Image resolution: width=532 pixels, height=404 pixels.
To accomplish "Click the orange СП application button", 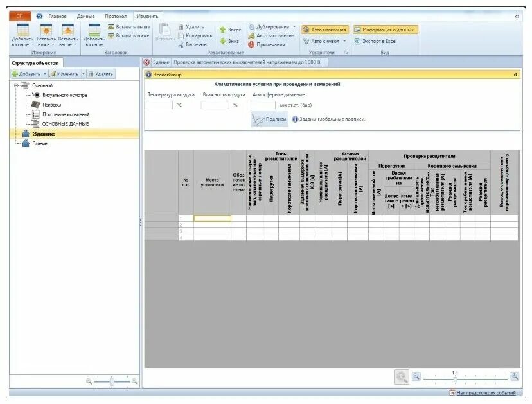I will tap(20, 16).
